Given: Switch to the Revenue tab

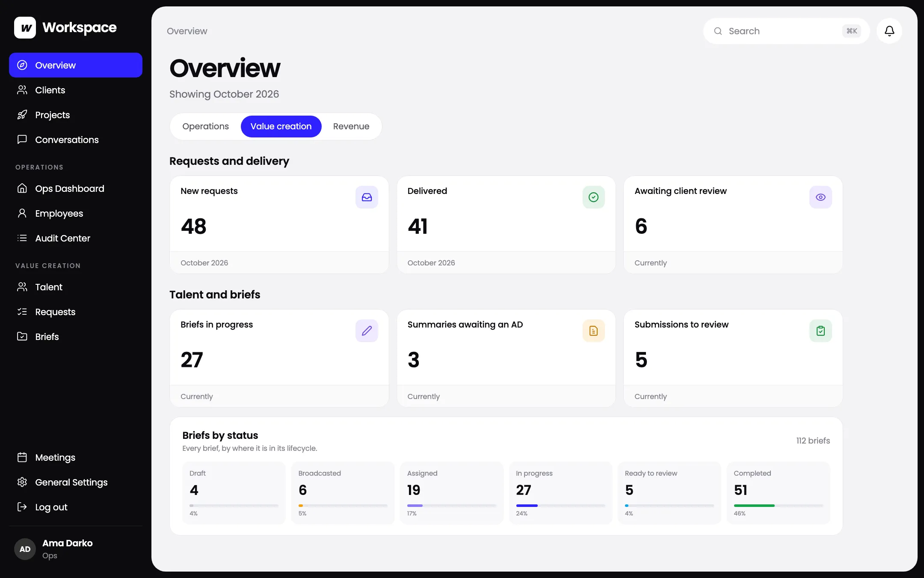Looking at the screenshot, I should (x=351, y=126).
